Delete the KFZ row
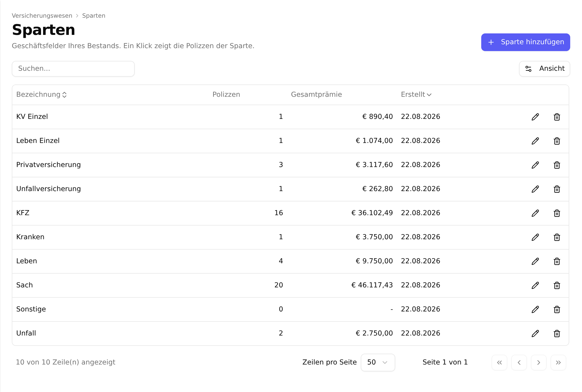The height and width of the screenshot is (392, 582). (557, 213)
